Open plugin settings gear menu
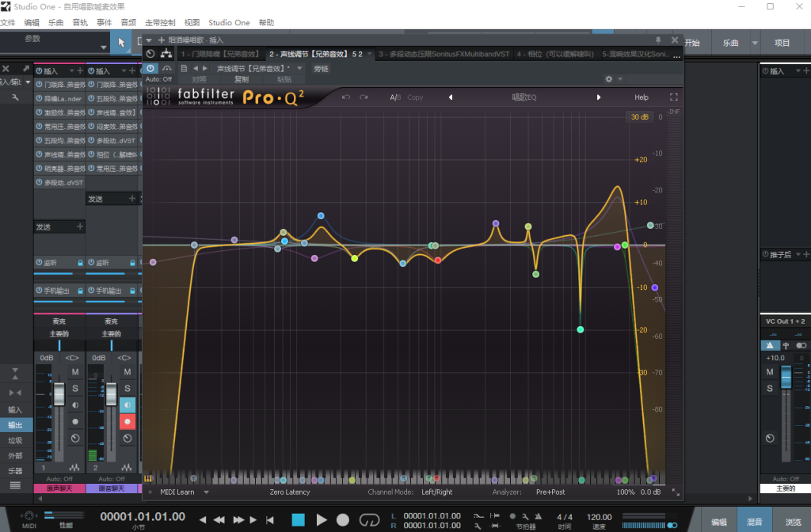Screen dimensions: 811x532 [609, 79]
